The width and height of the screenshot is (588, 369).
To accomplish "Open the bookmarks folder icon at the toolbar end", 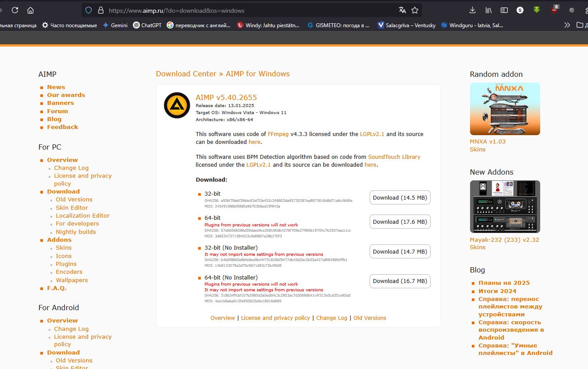I will (x=580, y=25).
